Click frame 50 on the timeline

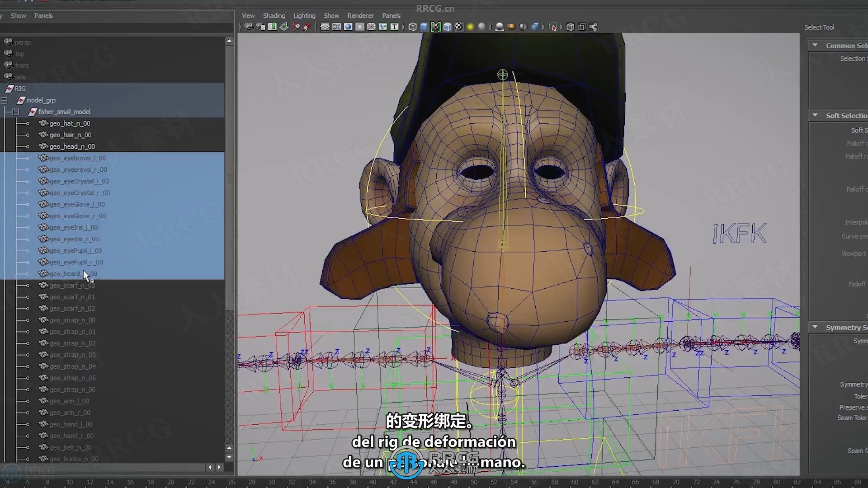point(474,482)
